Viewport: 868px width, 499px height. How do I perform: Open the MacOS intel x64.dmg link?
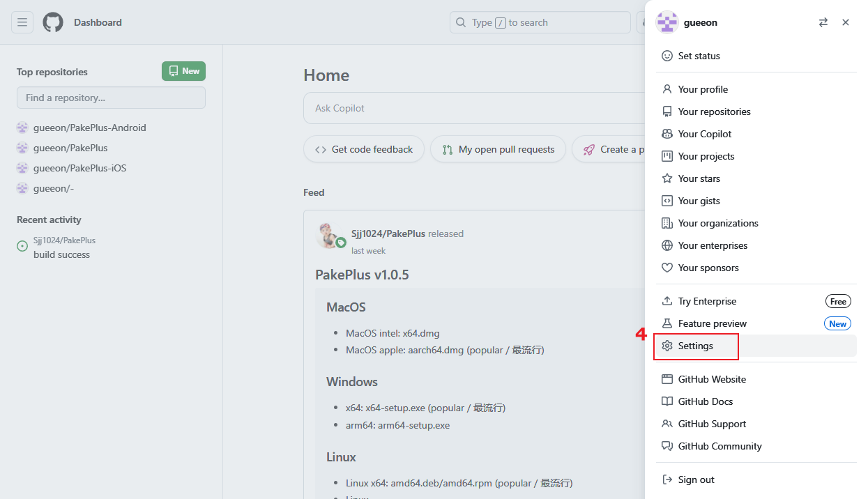(x=393, y=333)
